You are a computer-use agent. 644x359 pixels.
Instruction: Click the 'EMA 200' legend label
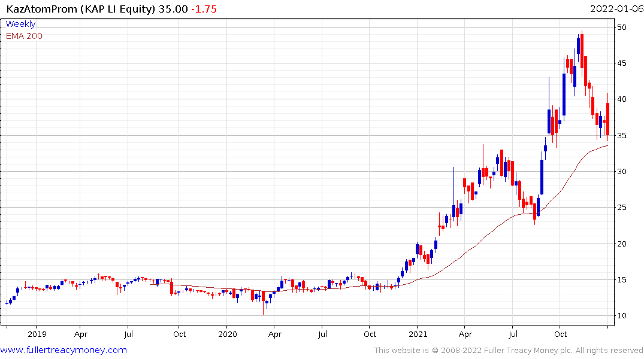click(x=24, y=36)
